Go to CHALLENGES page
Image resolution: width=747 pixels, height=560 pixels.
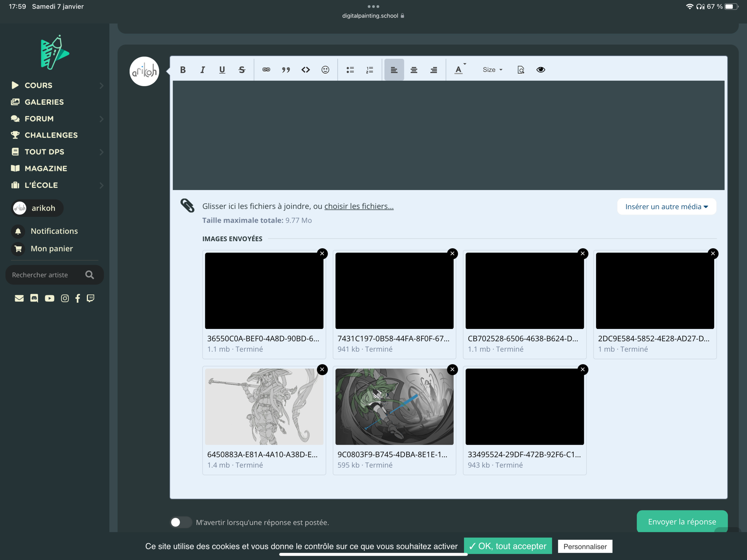point(51,135)
